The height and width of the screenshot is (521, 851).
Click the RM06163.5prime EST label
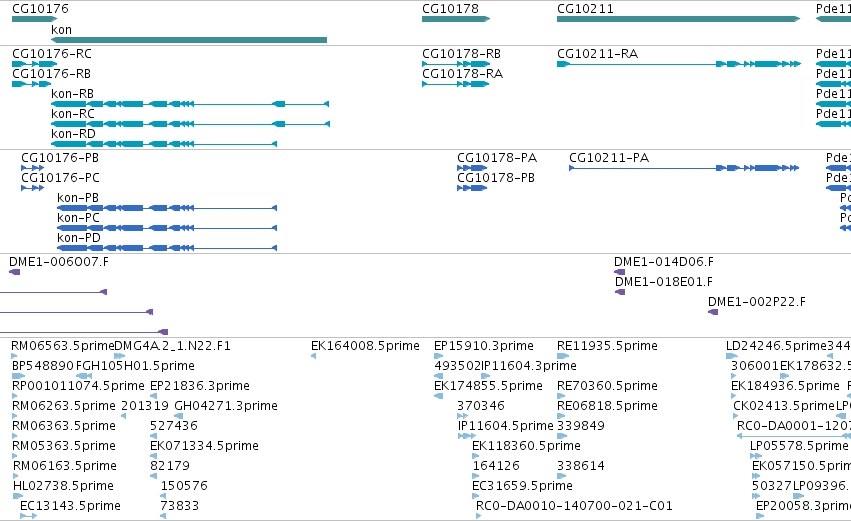(65, 467)
